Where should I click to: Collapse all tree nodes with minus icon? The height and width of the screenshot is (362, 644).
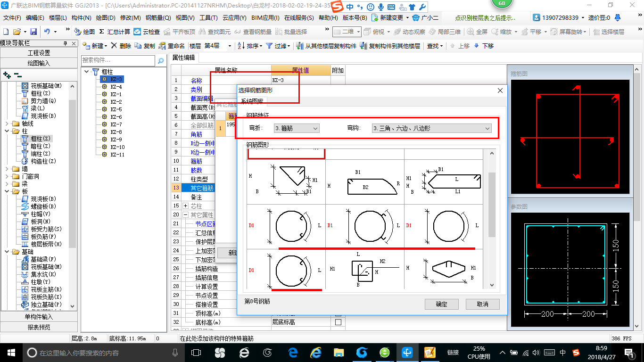[x=17, y=74]
